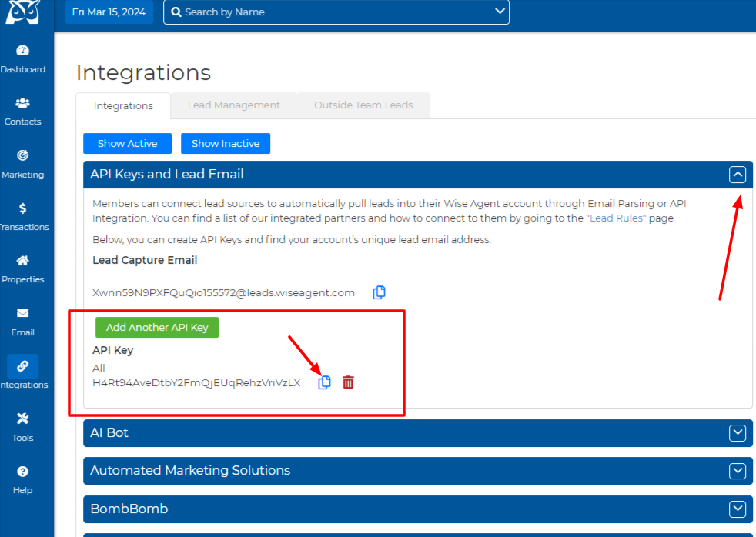The width and height of the screenshot is (756, 537).
Task: Switch to the Integrations tab
Action: click(x=123, y=105)
